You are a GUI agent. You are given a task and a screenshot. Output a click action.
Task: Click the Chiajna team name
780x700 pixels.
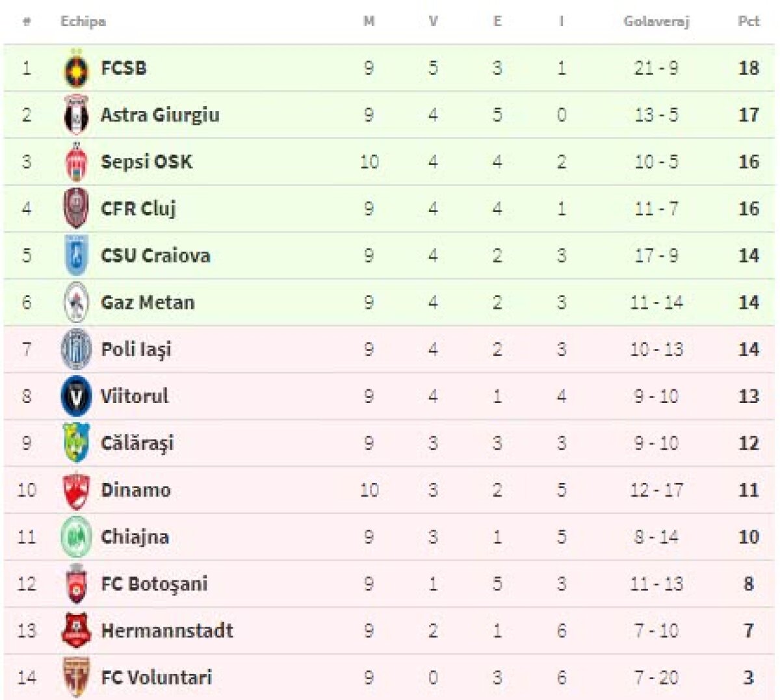pos(135,537)
